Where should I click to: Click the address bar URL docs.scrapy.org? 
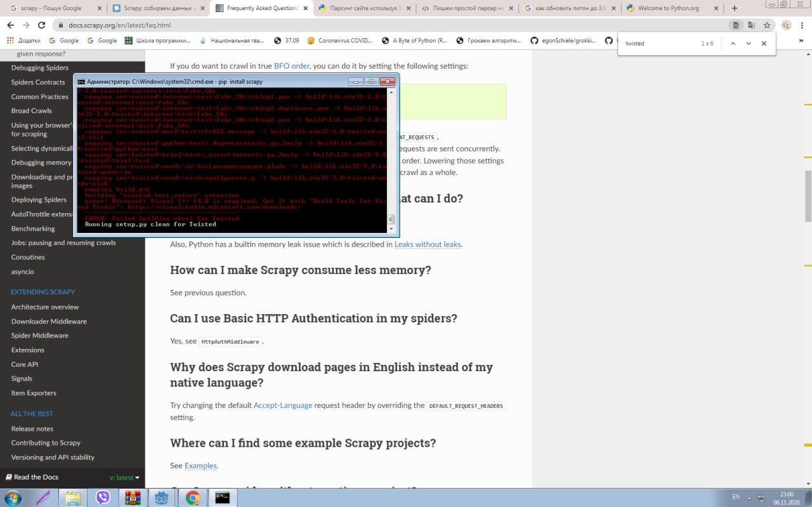click(119, 25)
